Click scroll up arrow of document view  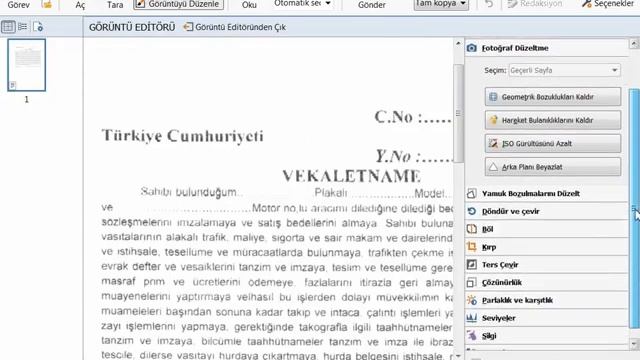pos(458,43)
